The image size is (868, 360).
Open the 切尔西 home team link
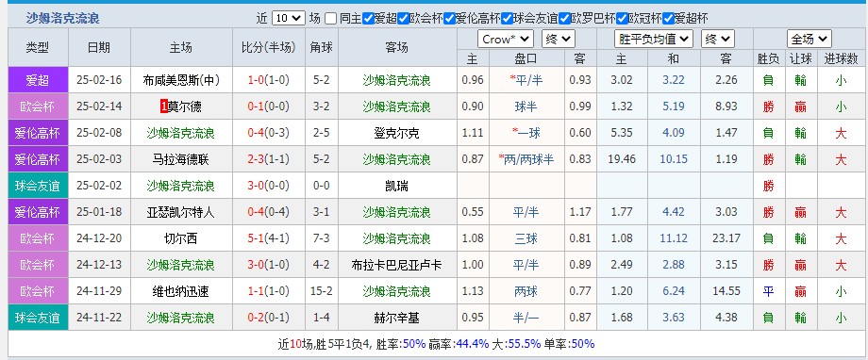(x=181, y=238)
